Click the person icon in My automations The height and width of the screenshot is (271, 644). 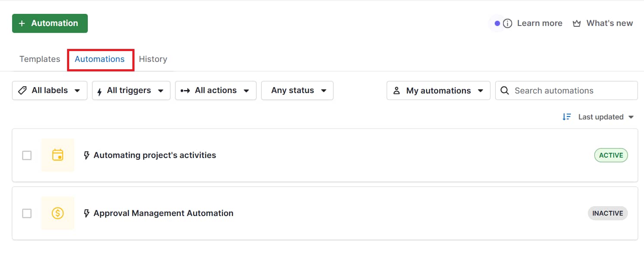[x=396, y=91]
